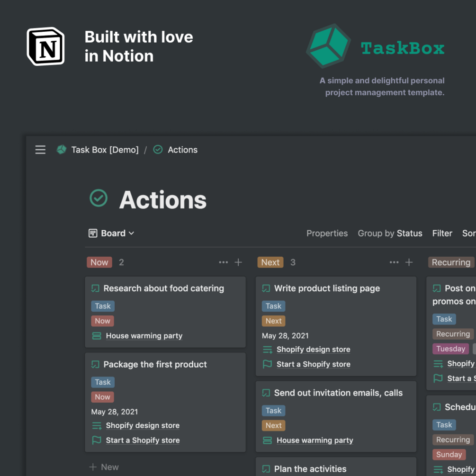
Task: Open Group by Status option
Action: tap(390, 233)
